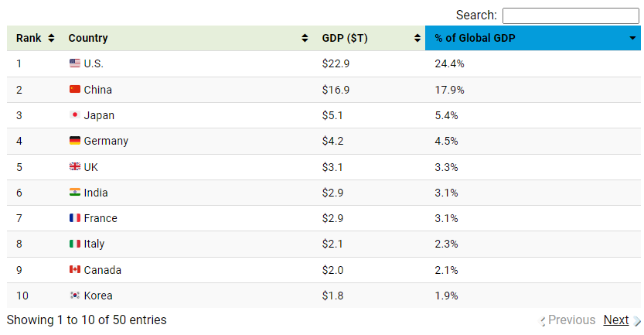Sort by GDP ($T) column arrows
Screen dimensions: 644x335
coord(417,39)
